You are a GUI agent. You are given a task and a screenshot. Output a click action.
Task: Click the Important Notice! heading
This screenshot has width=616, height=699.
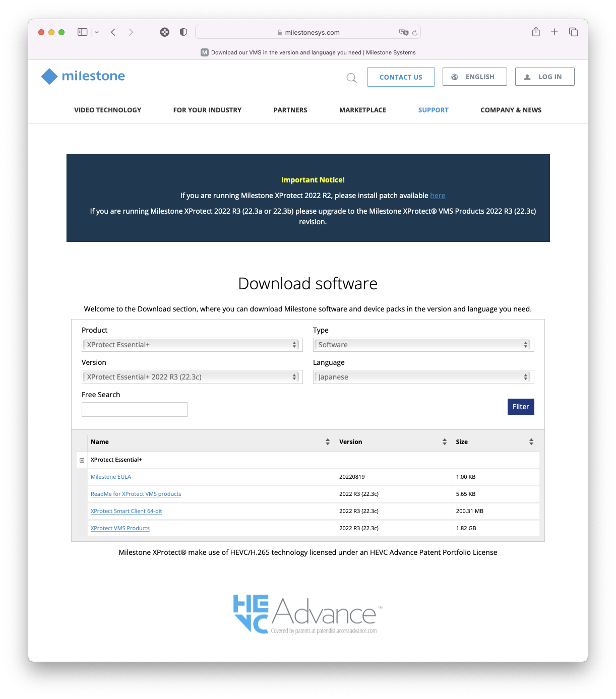(x=313, y=180)
